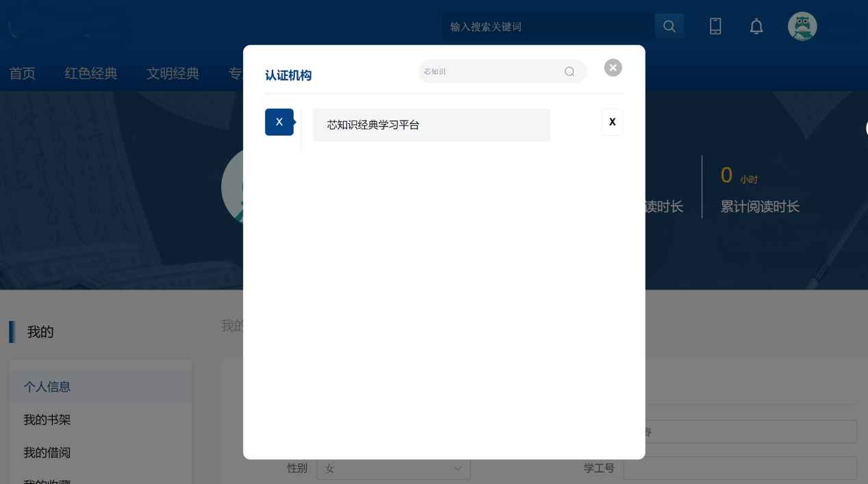Open 我的书架 in the sidebar

(x=47, y=420)
